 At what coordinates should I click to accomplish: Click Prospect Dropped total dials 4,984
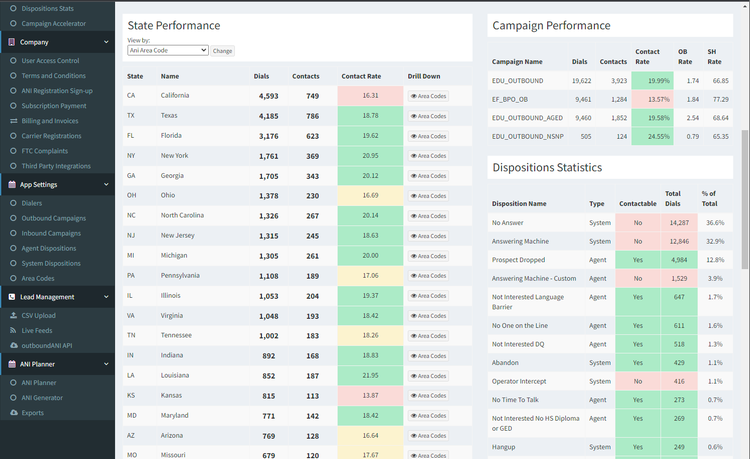click(679, 260)
